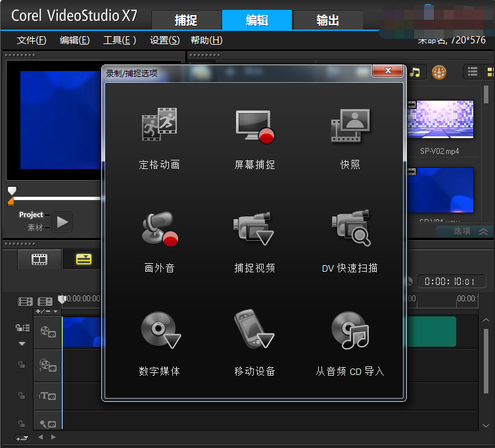Image resolution: width=495 pixels, height=448 pixels.
Task: Open the 移动设备 mobile device import
Action: click(254, 332)
